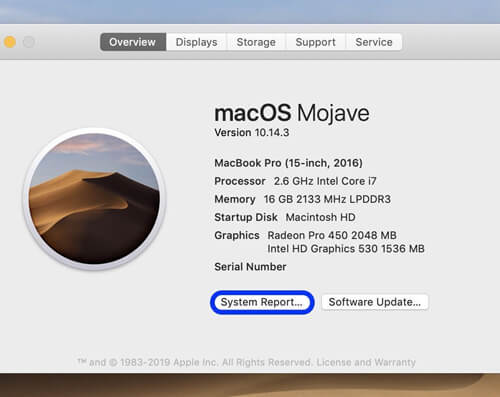Select the MacBook Pro (15-inch, 2016) text
This screenshot has height=397, width=500.
(288, 163)
